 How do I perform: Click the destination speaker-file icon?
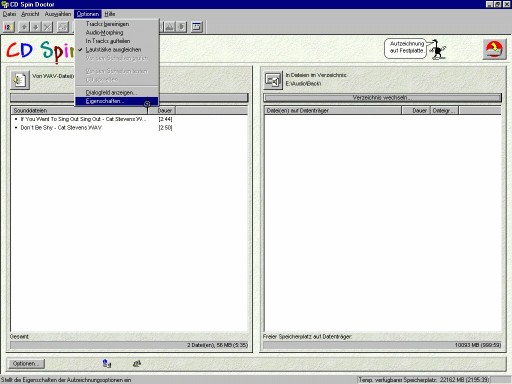pyautogui.click(x=273, y=80)
